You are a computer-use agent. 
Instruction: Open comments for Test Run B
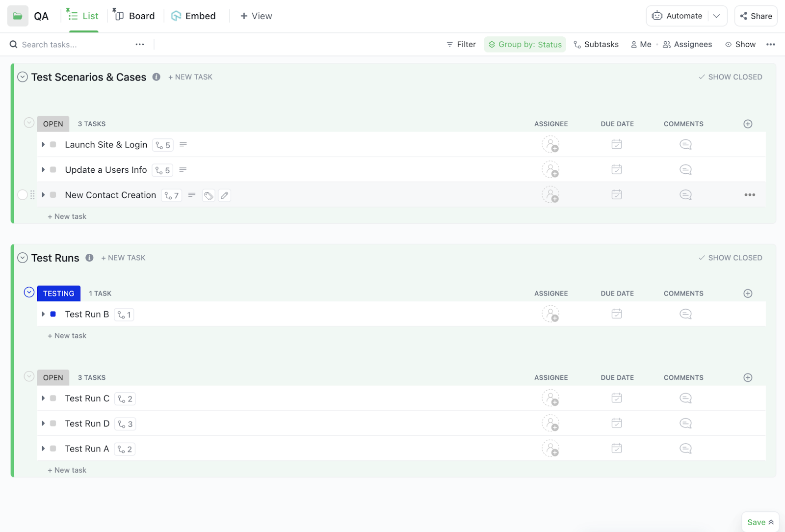(x=685, y=314)
